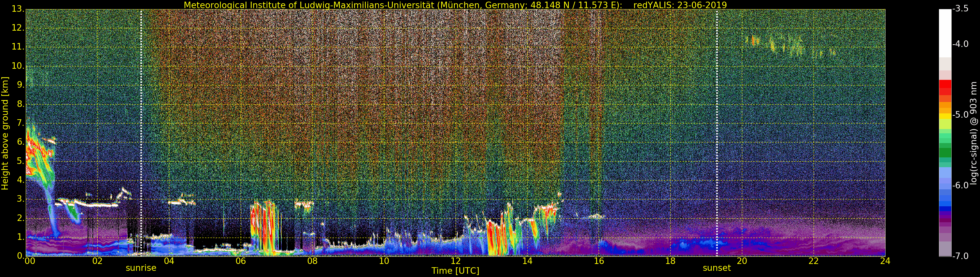
Task: Click the '20' time axis tick
Action: click(742, 261)
